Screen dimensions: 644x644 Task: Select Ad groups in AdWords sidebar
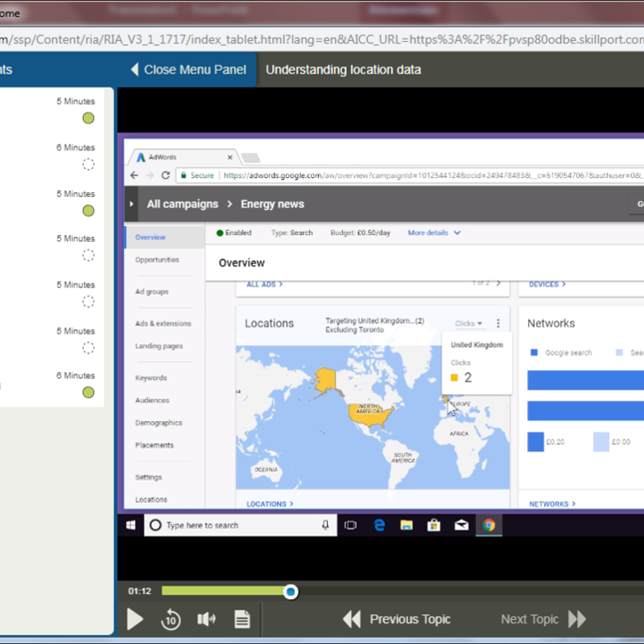tap(152, 291)
